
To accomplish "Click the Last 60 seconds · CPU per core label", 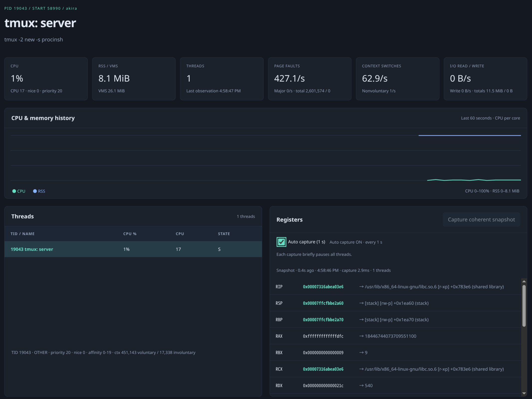I will pos(491,118).
